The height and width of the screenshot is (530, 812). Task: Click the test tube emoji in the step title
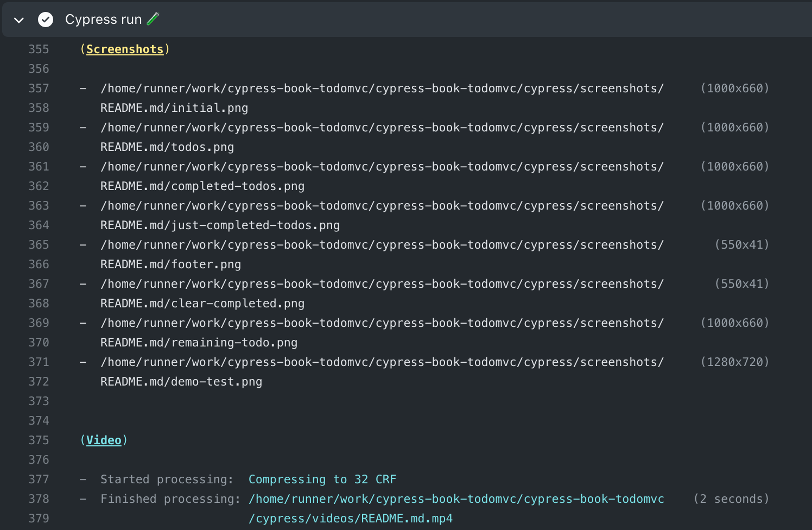coord(153,19)
